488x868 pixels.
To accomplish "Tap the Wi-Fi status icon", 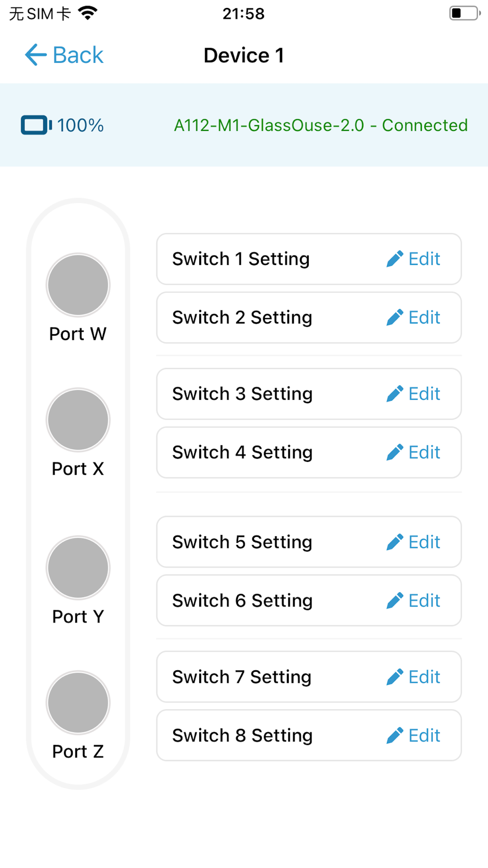I will [x=88, y=13].
